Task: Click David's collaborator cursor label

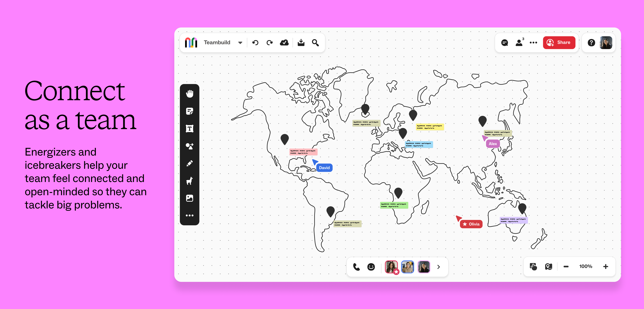Action: point(324,168)
